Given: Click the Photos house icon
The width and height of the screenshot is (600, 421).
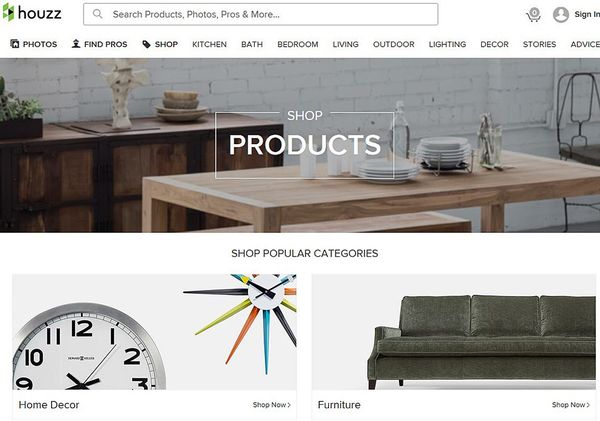Looking at the screenshot, I should point(15,44).
